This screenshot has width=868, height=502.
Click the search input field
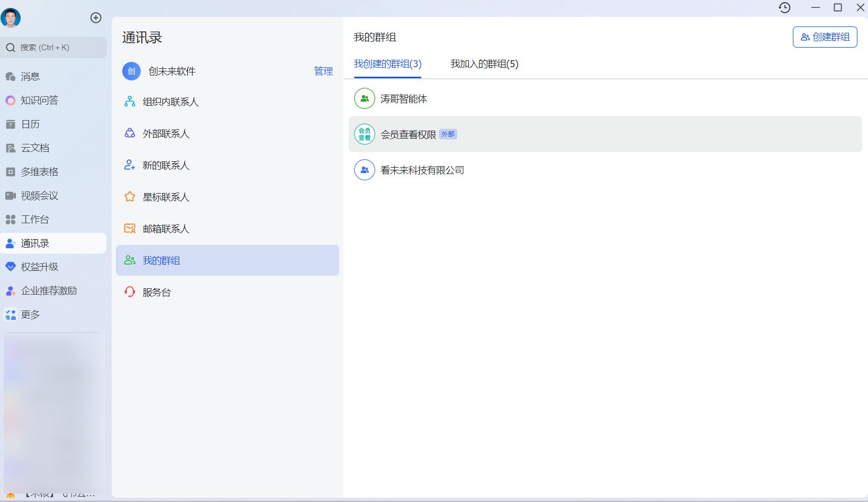point(53,47)
